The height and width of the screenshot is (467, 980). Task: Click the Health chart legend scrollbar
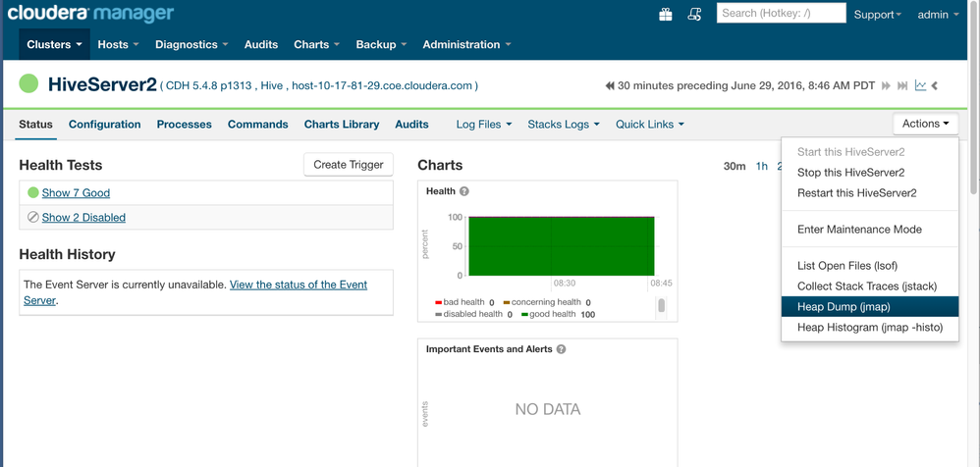click(x=661, y=306)
